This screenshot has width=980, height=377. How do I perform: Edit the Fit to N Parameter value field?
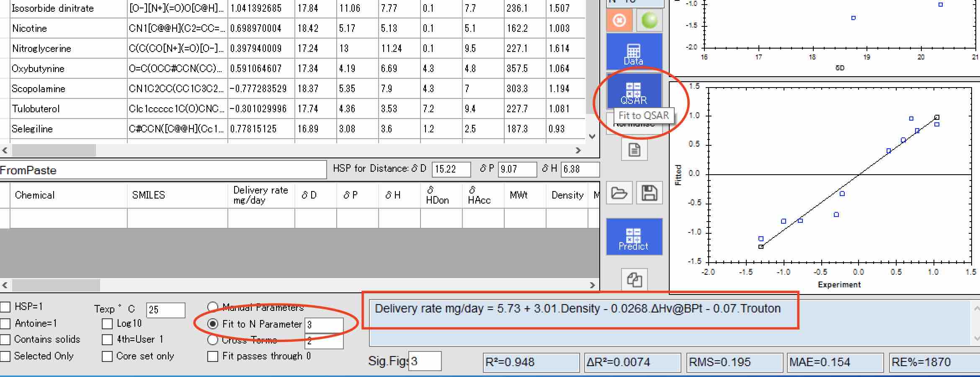coord(324,325)
